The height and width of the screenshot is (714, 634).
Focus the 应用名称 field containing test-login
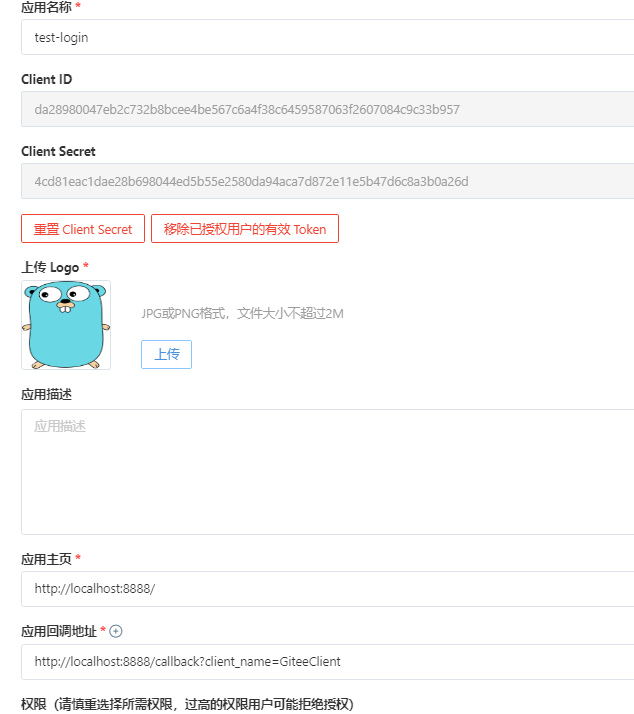point(327,37)
